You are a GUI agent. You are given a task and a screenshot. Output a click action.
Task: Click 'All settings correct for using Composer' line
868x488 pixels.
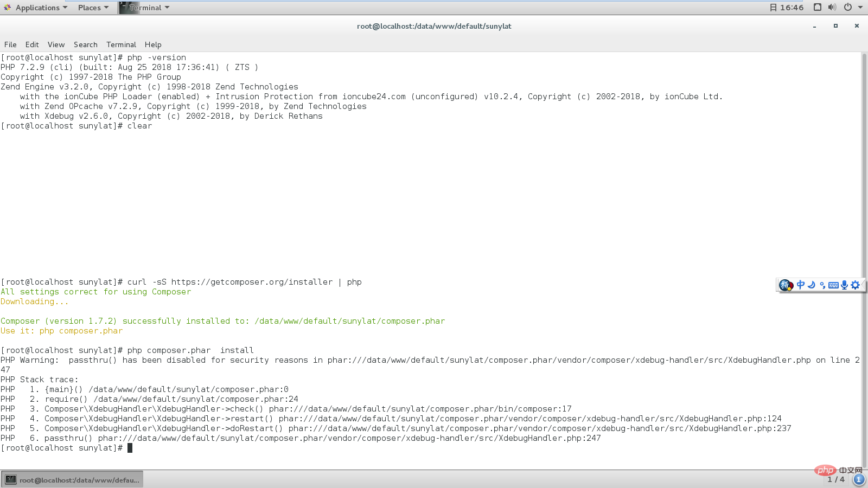click(95, 292)
